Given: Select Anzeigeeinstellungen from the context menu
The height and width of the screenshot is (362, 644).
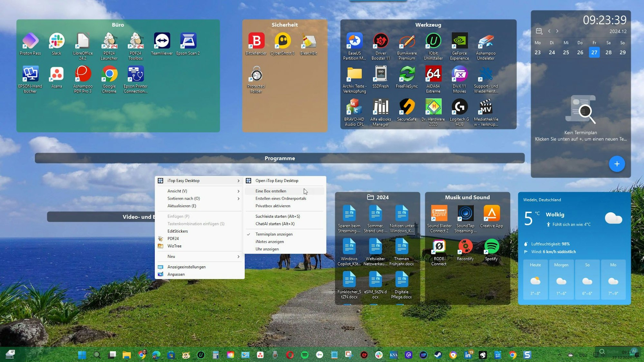Looking at the screenshot, I should point(186,267).
